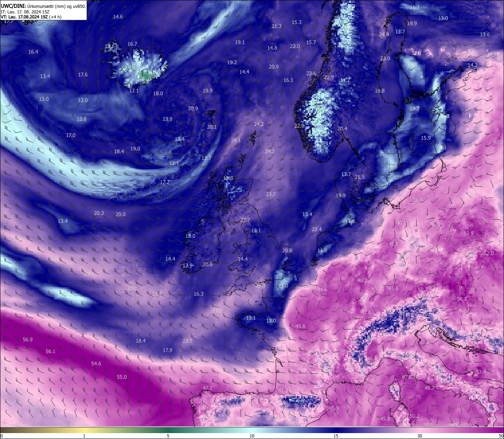Click the IT initialization time line 15Z
The height and width of the screenshot is (439, 504).
tap(25, 12)
